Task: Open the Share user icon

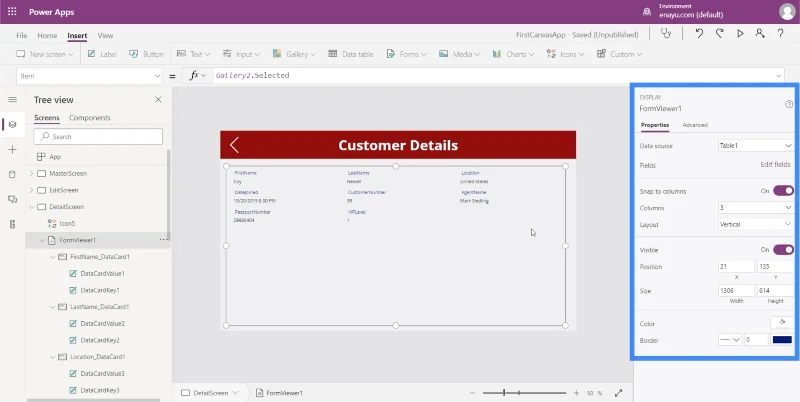Action: click(x=760, y=34)
